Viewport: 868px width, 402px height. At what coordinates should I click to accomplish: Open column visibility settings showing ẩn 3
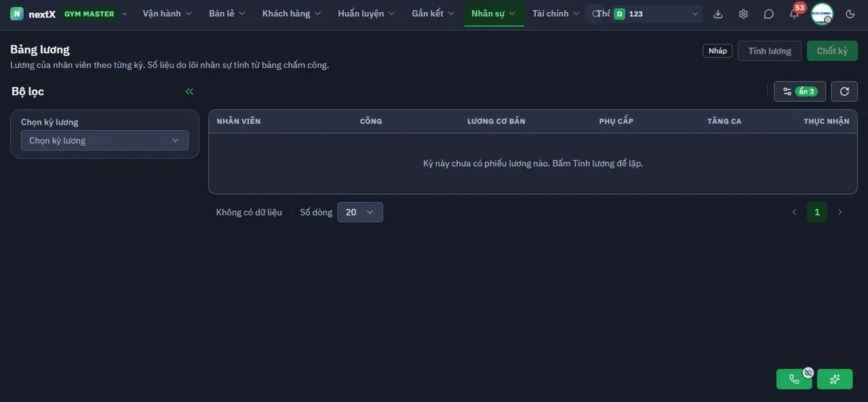click(800, 92)
